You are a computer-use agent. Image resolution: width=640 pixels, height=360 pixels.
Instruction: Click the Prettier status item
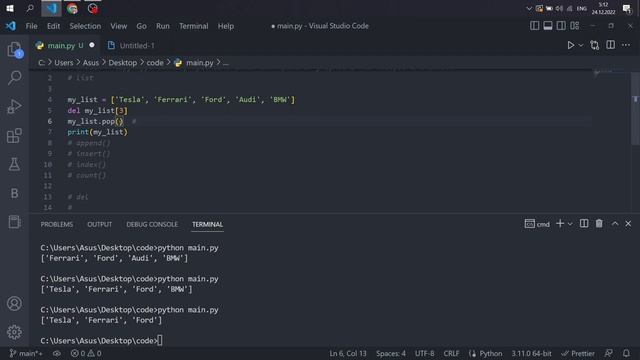[578, 353]
